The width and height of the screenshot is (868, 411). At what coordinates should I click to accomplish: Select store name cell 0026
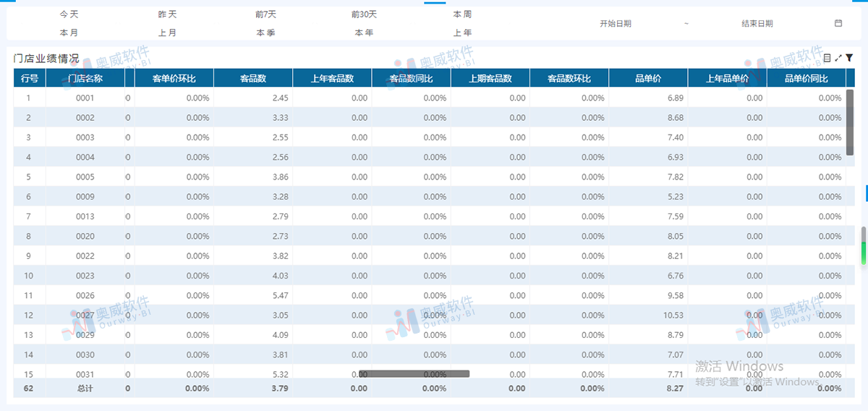pos(85,295)
